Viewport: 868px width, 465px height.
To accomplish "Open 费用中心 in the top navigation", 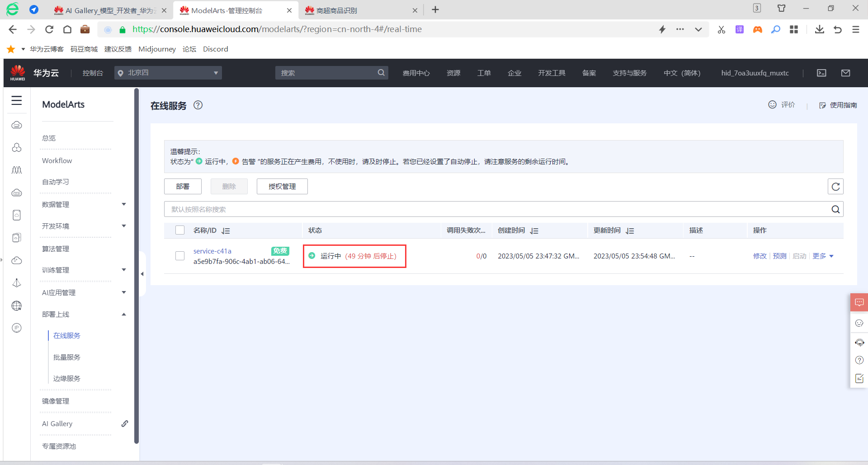I will click(x=416, y=73).
